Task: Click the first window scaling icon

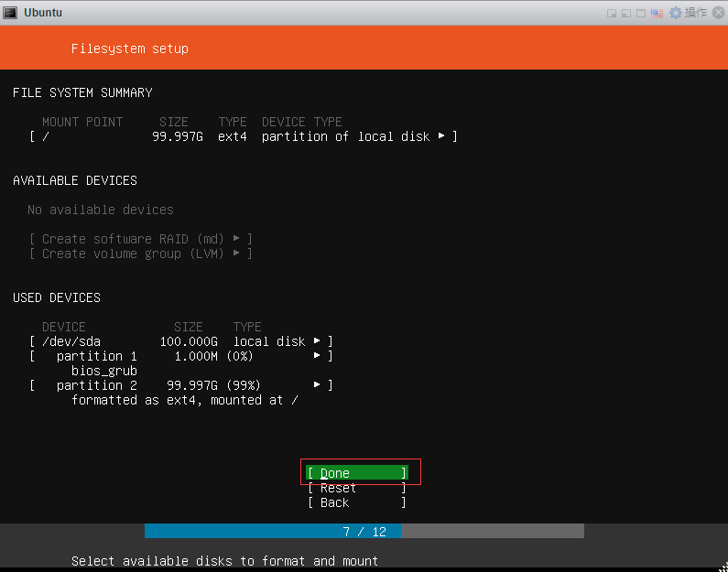Action: [x=613, y=13]
